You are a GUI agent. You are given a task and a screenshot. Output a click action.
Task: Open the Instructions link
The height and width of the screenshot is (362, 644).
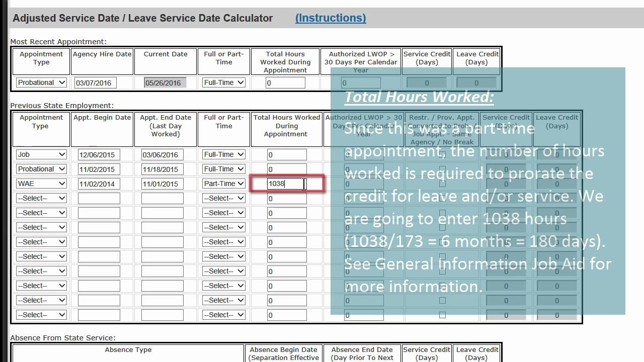point(331,18)
